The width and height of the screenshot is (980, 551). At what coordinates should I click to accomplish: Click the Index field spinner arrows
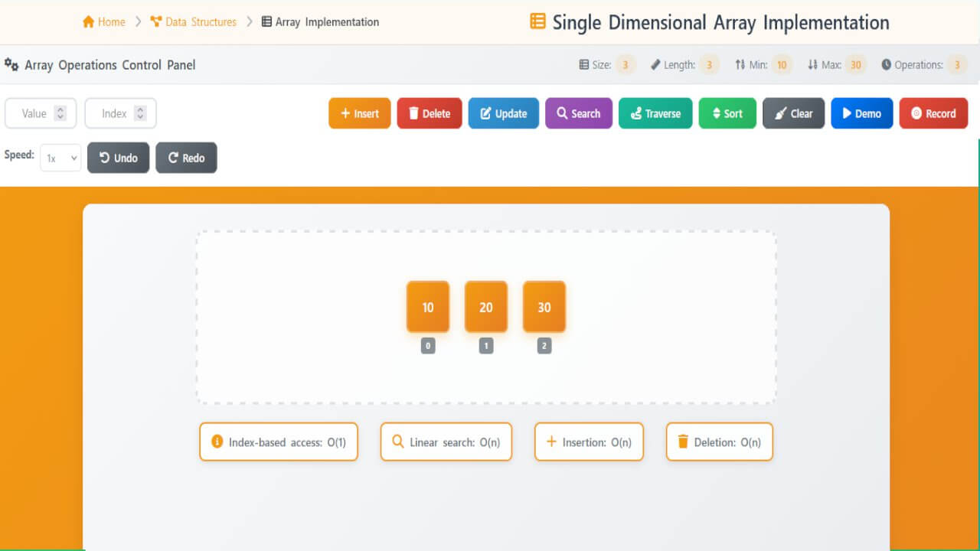coord(140,113)
